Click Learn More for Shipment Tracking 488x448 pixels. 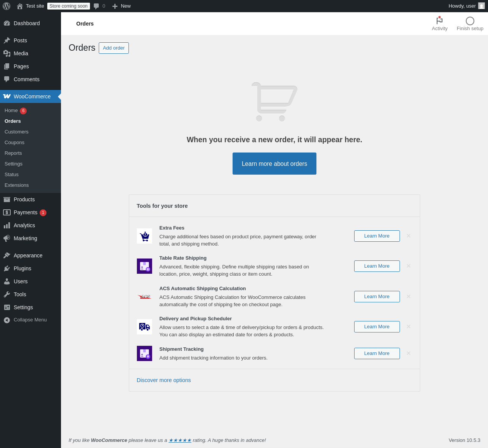(377, 353)
